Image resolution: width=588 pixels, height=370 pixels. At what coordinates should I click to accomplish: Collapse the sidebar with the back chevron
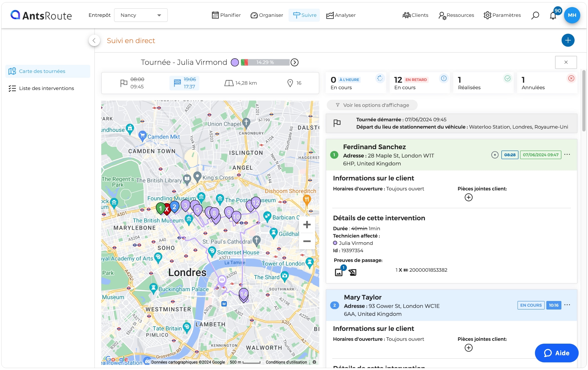pos(94,40)
